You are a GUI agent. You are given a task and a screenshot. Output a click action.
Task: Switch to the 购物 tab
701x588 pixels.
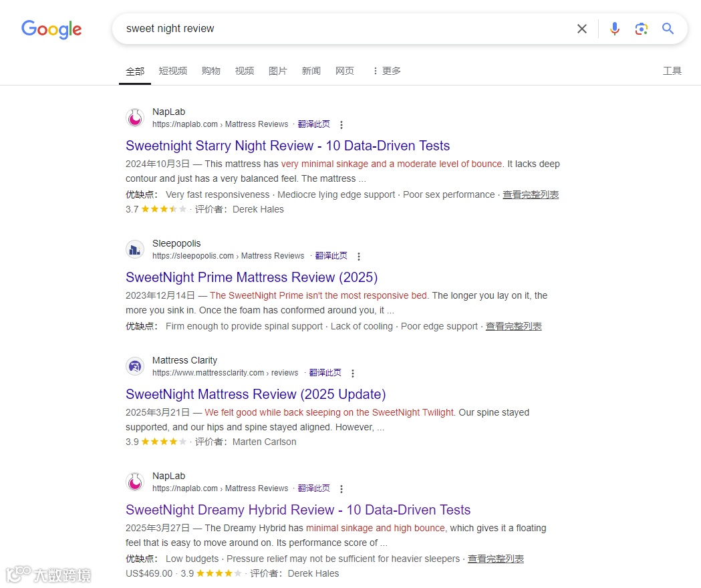(x=211, y=71)
